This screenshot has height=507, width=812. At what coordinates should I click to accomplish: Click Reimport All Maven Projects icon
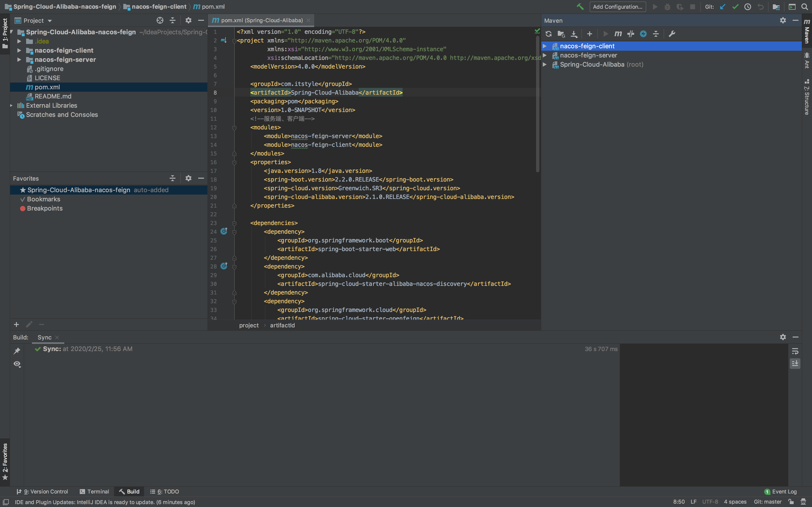(549, 34)
